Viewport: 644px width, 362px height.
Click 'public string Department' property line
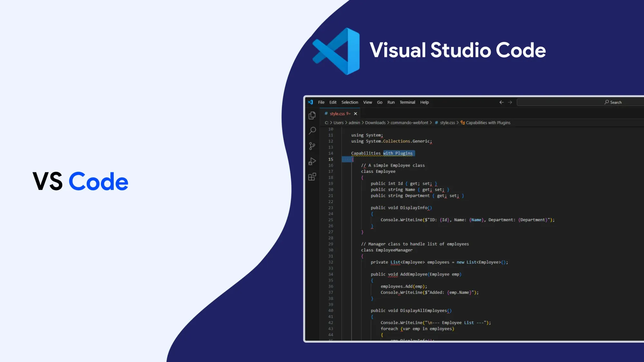point(417,196)
